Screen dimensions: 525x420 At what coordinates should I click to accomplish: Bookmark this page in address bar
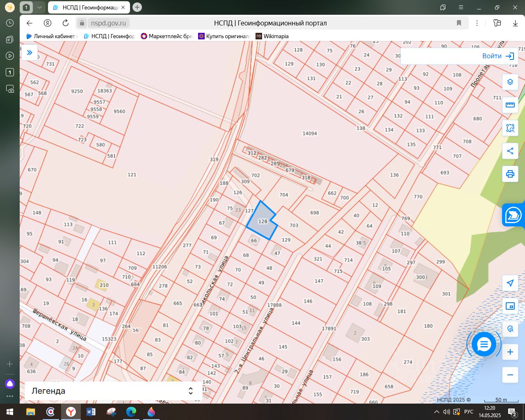pos(459,23)
